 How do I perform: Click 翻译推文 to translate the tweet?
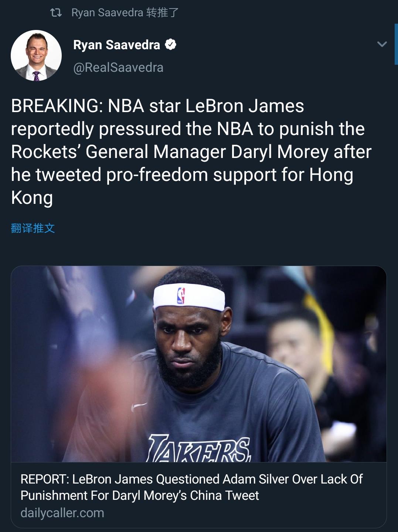tap(33, 228)
